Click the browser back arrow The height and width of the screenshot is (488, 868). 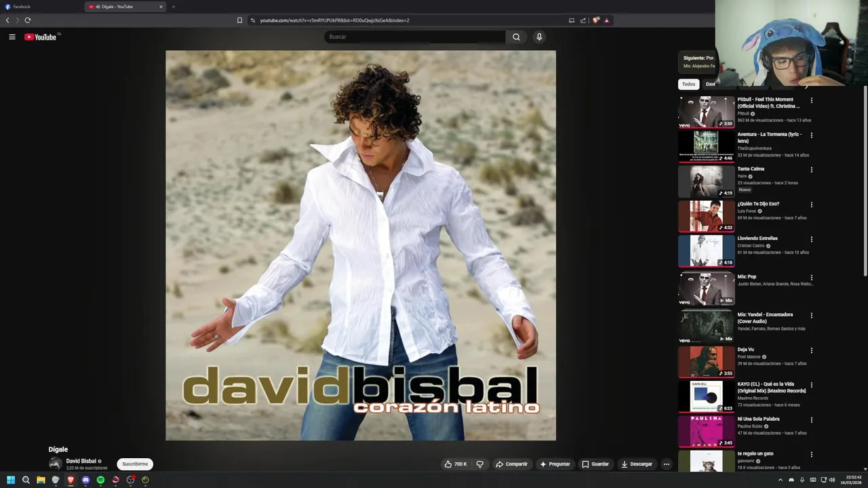(x=7, y=20)
